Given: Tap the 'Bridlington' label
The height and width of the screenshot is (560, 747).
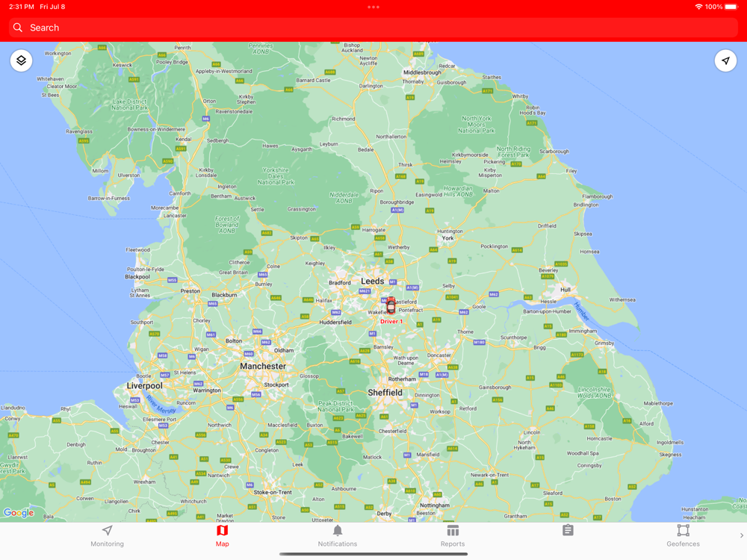Looking at the screenshot, I should point(586,205).
